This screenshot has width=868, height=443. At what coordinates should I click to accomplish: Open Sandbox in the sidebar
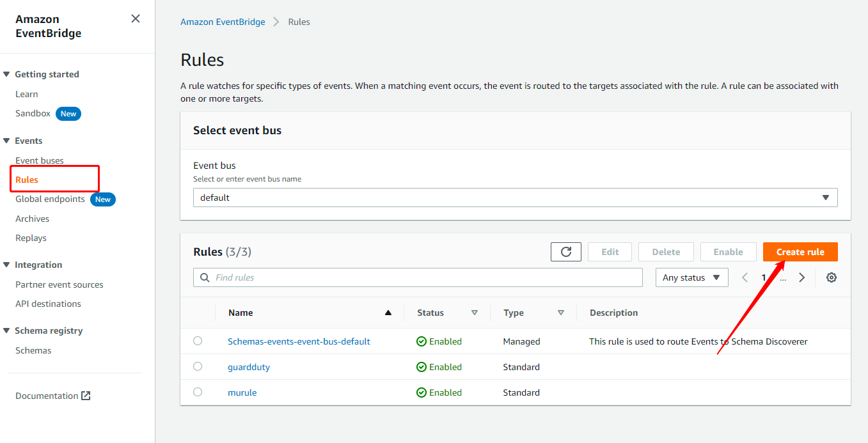click(33, 113)
